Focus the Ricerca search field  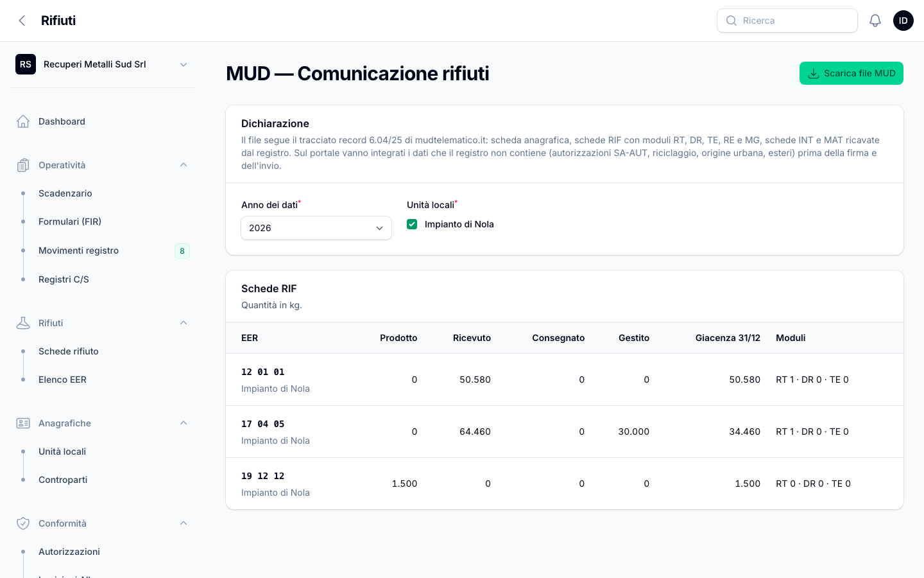[787, 21]
